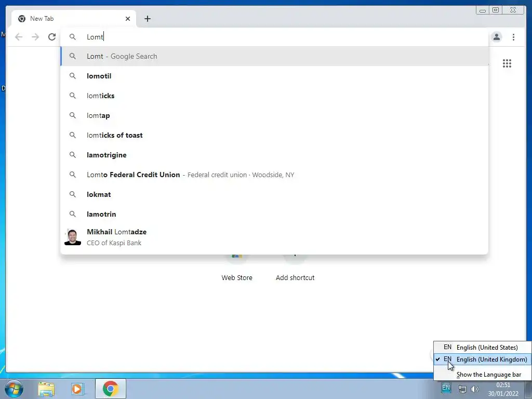The width and height of the screenshot is (532, 399).
Task: Click the search icon beside lomotil
Action: tap(73, 76)
